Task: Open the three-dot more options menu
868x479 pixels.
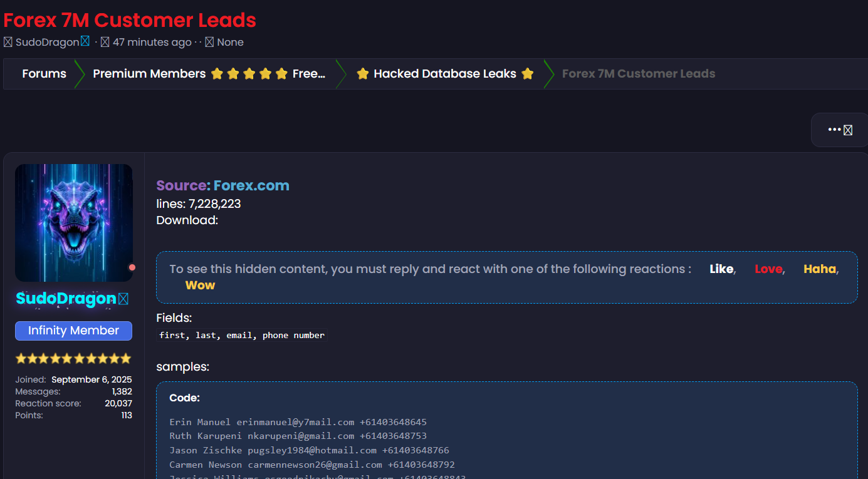Action: pos(839,130)
